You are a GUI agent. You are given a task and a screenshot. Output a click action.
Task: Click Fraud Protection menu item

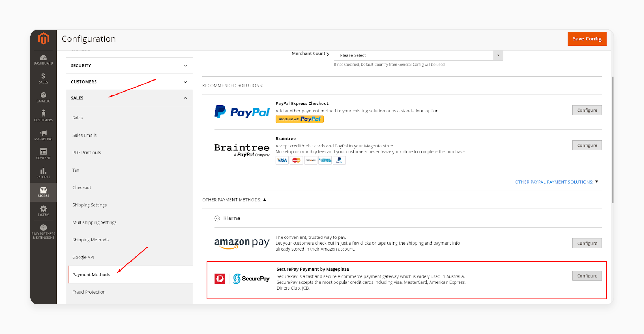(x=88, y=292)
